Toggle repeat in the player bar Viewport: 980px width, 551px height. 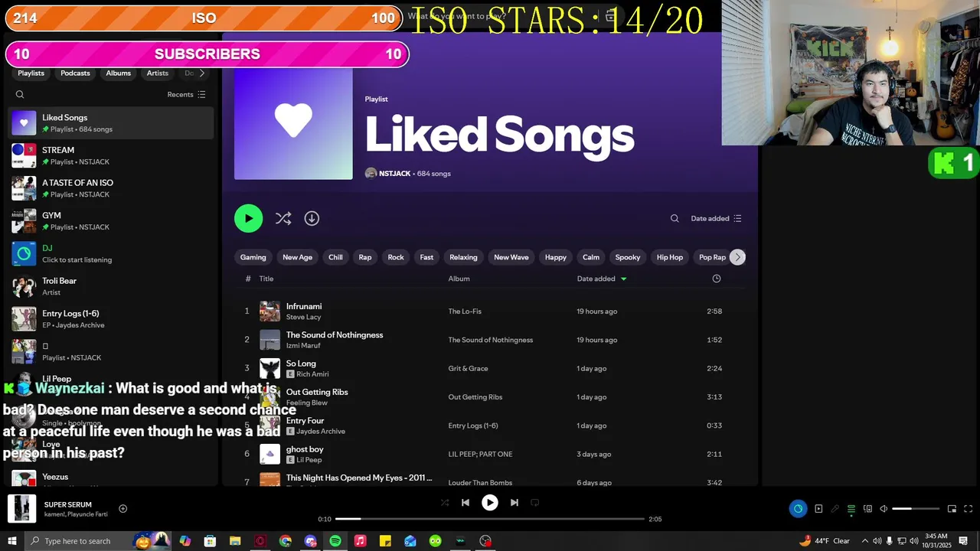pyautogui.click(x=535, y=503)
